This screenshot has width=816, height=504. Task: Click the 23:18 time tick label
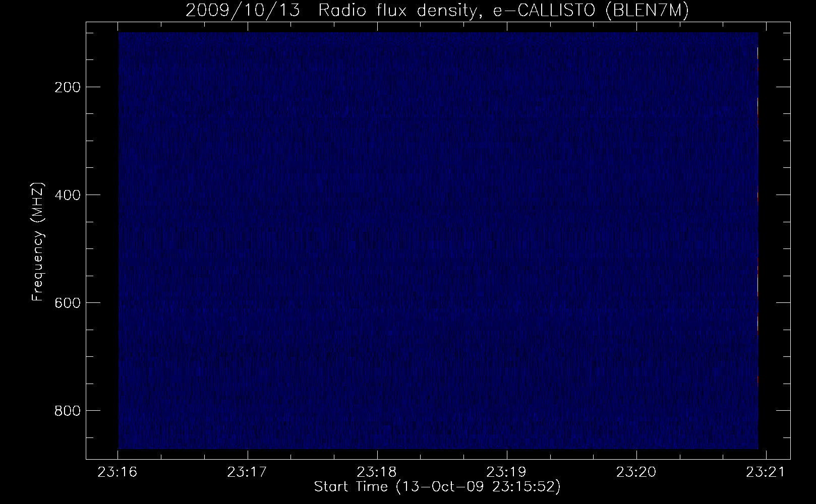(377, 472)
